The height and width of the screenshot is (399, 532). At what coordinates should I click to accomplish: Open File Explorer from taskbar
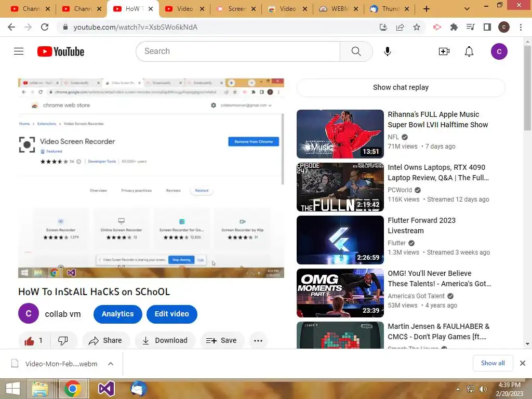point(40,389)
